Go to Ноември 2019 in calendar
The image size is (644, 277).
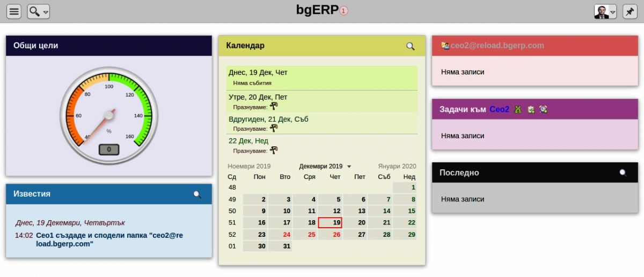pyautogui.click(x=249, y=166)
